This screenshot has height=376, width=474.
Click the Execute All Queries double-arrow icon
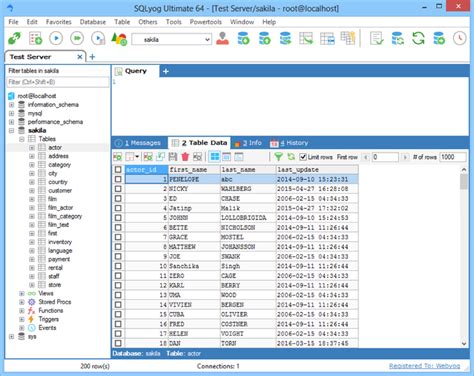coord(77,38)
